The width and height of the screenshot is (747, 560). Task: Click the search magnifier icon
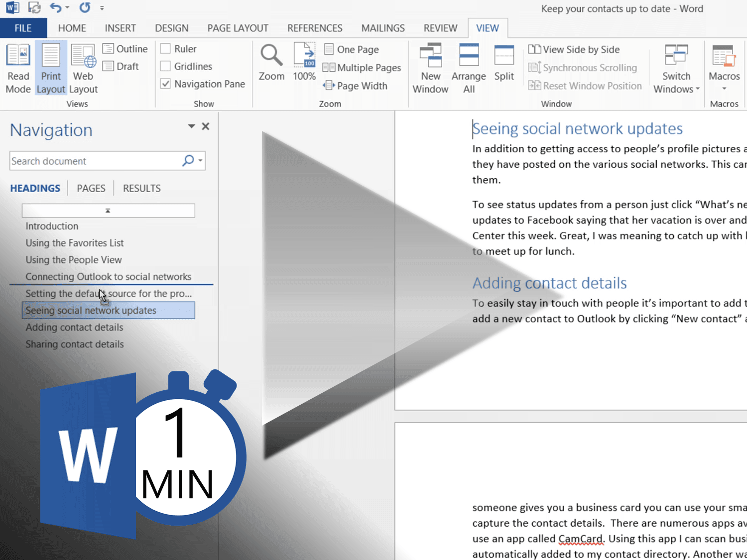pyautogui.click(x=188, y=160)
